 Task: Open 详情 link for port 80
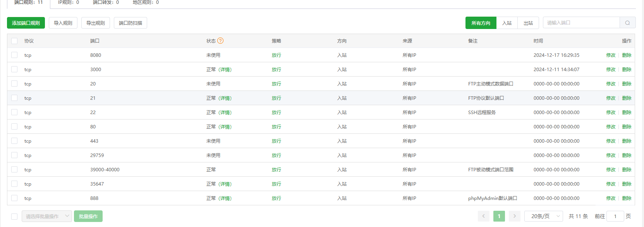pyautogui.click(x=225, y=127)
